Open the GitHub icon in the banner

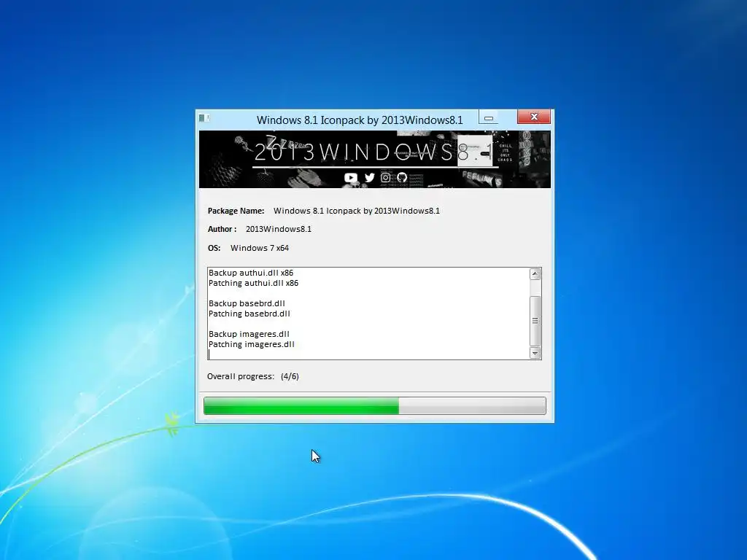point(402,178)
